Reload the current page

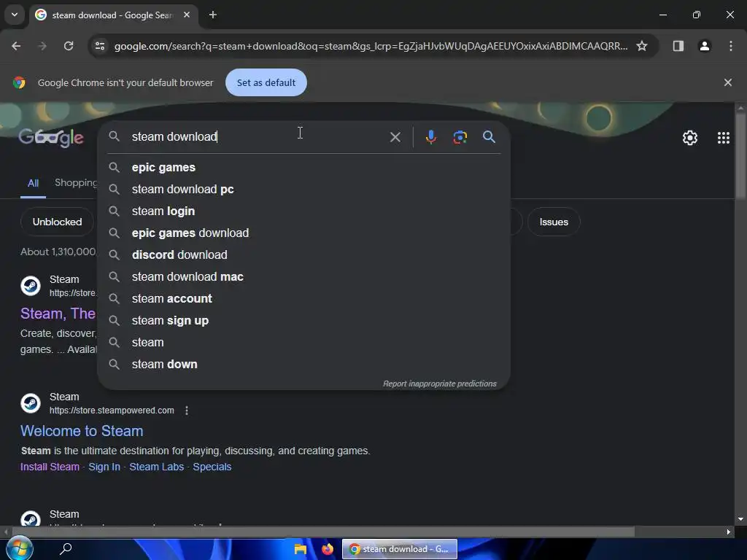pos(69,46)
